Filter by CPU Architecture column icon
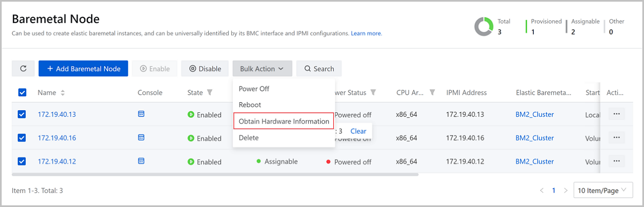This screenshot has height=207, width=644. (432, 92)
